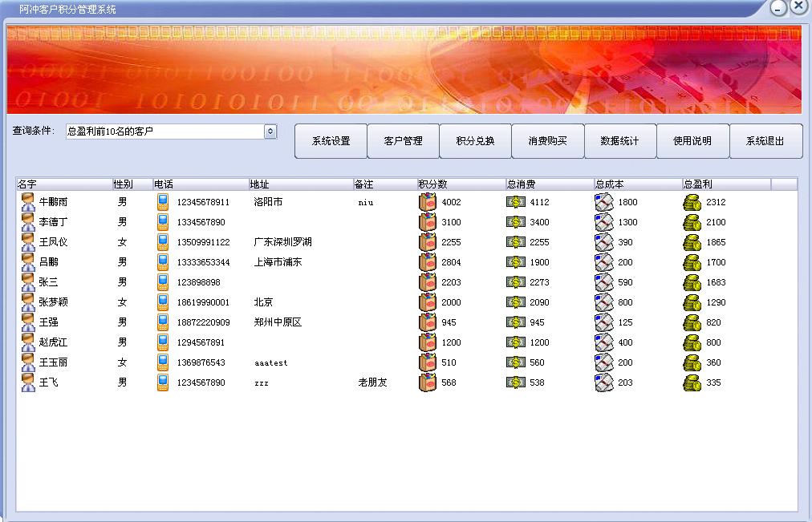The image size is (812, 522).
Task: Show 数据统计 statistics
Action: click(x=619, y=141)
